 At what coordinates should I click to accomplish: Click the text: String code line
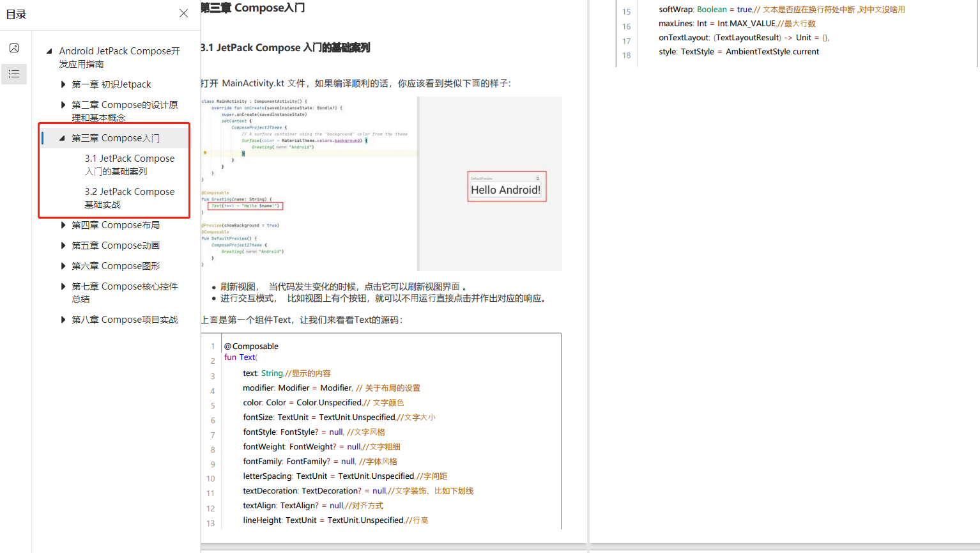287,373
